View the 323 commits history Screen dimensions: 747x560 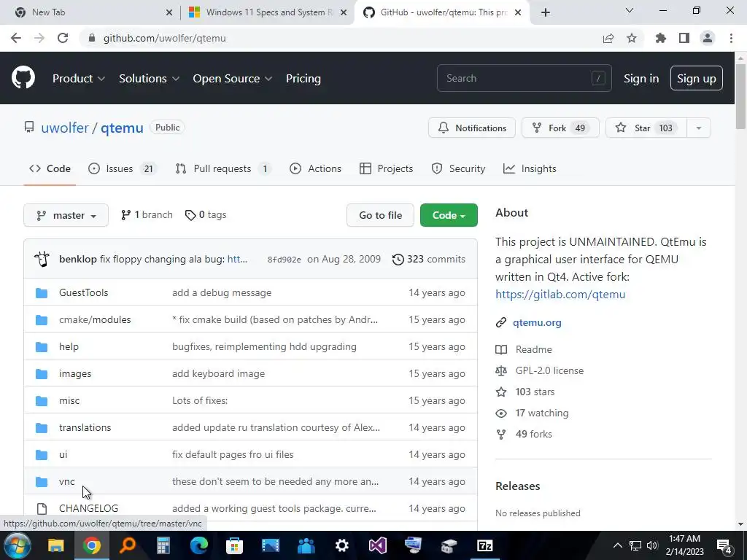click(x=429, y=259)
